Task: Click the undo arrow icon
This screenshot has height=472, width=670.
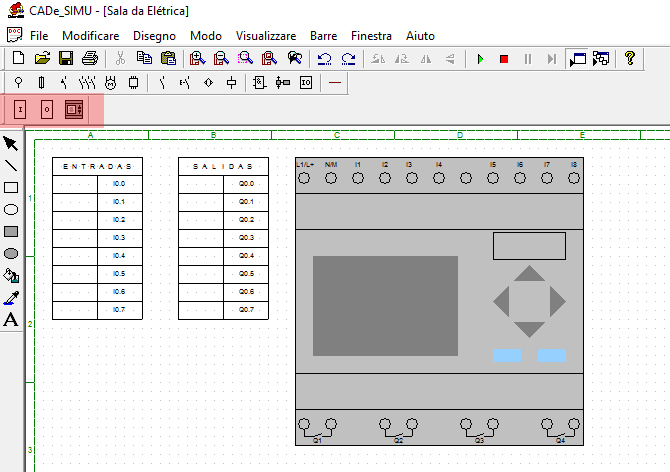Action: (324, 59)
